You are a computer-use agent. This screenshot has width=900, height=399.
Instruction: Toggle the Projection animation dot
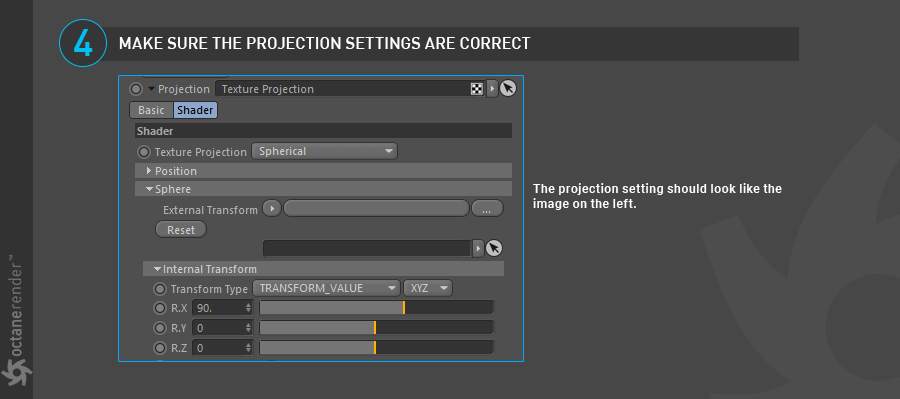(136, 89)
